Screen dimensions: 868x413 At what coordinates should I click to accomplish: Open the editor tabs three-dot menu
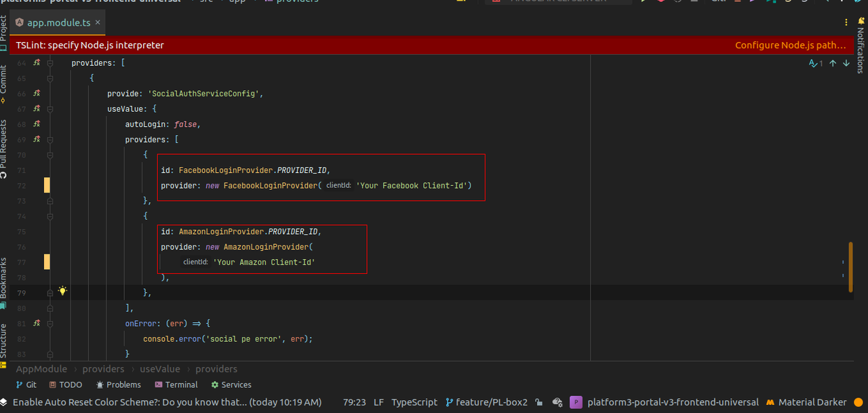846,22
